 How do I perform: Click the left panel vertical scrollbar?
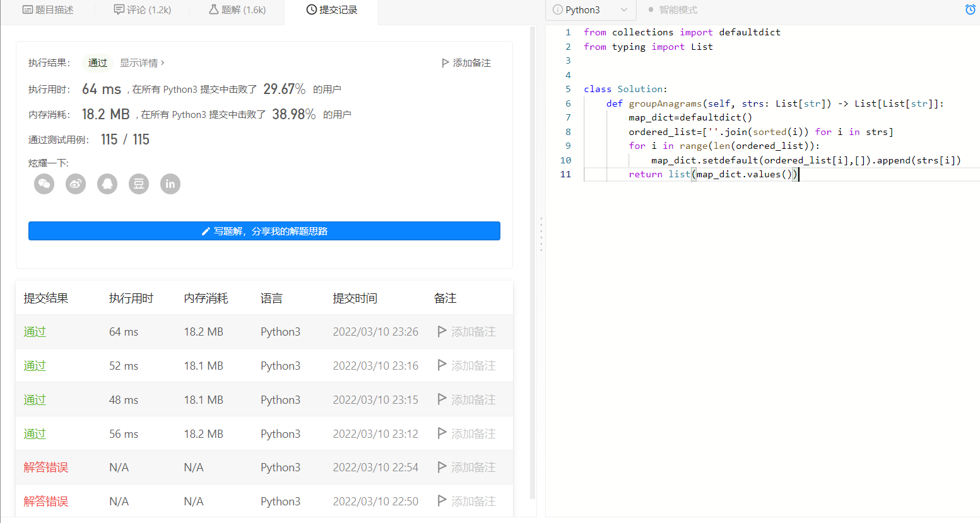click(x=533, y=262)
